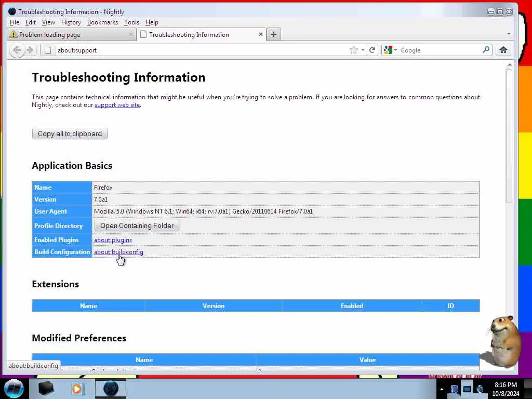The height and width of the screenshot is (399, 532).
Task: Click the search magnifier icon
Action: (x=486, y=50)
